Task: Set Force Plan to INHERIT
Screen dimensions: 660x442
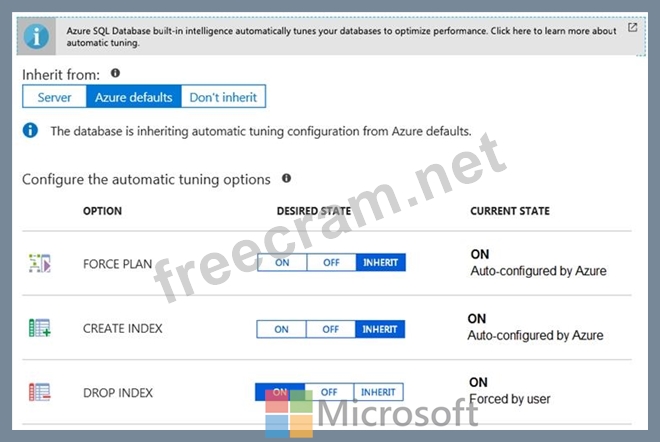Action: [380, 263]
